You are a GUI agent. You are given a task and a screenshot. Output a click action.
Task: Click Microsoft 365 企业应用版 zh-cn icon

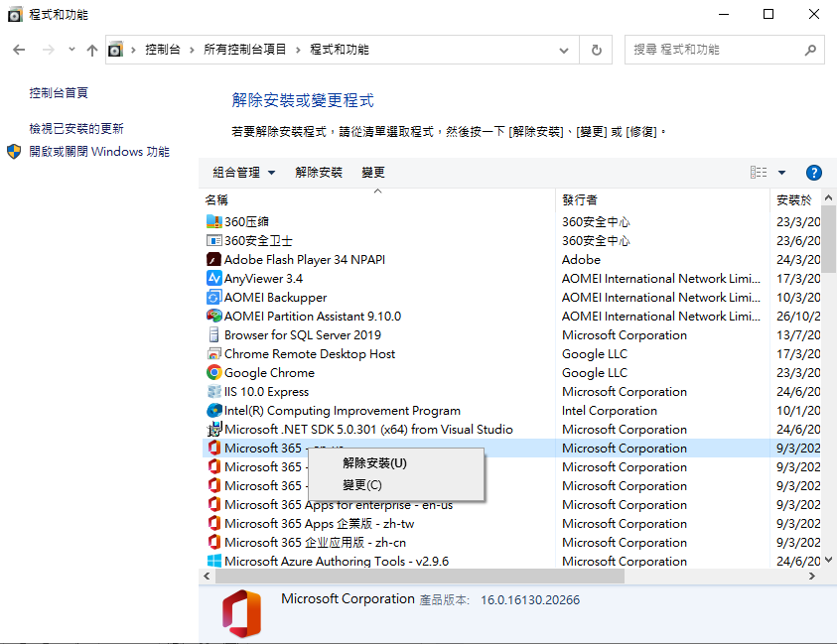pos(214,542)
